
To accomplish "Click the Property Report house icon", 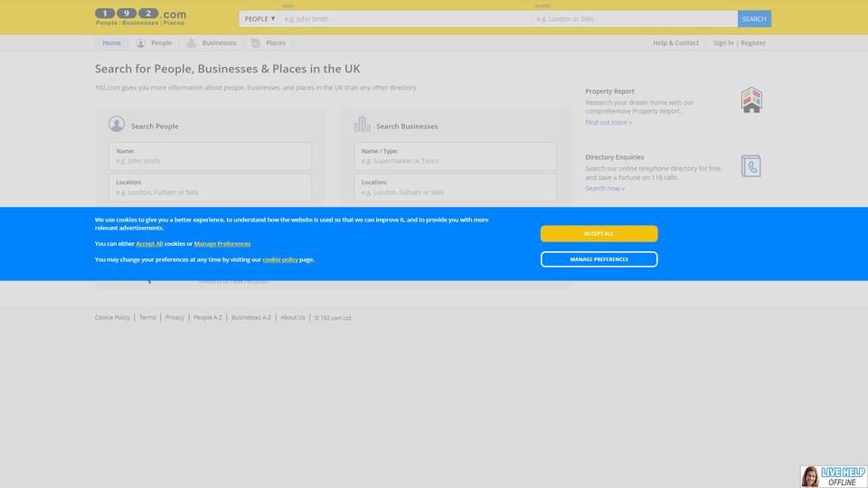I will 751,100.
